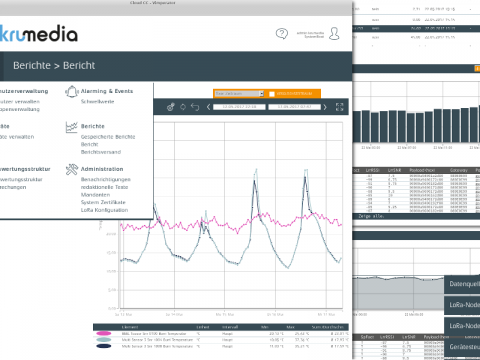
Task: Click the start date input field
Action: tap(239, 107)
